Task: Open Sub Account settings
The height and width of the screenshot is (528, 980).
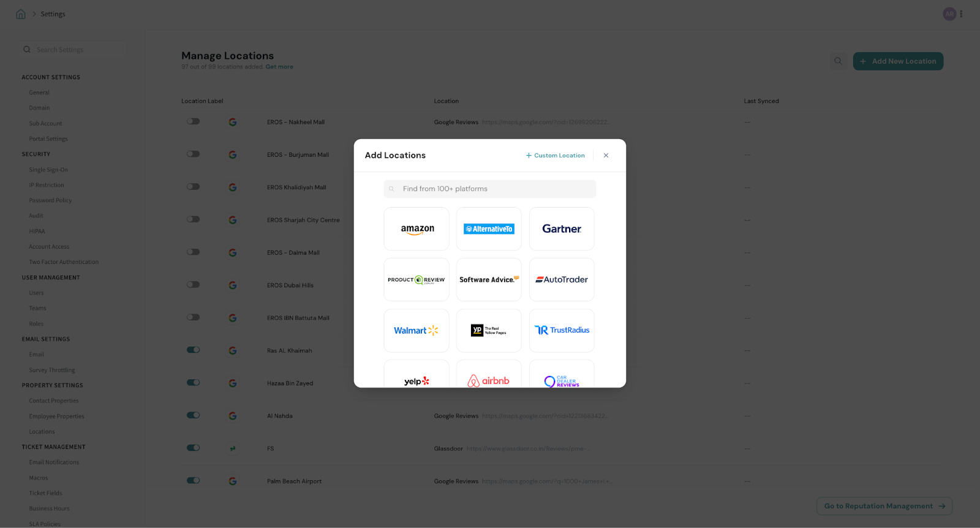Action: click(45, 124)
